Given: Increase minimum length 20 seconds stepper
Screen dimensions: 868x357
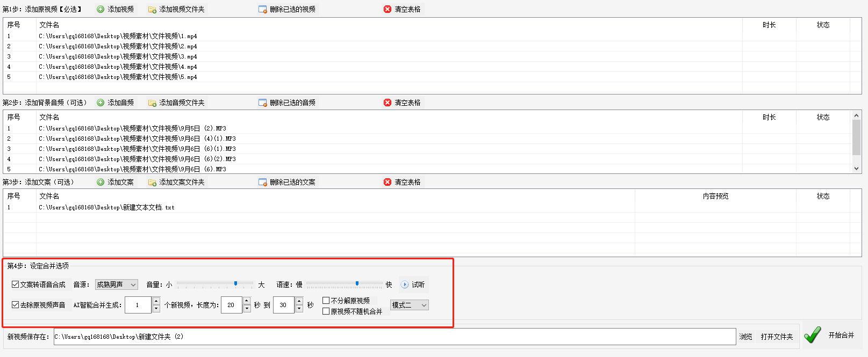Looking at the screenshot, I should click(247, 301).
